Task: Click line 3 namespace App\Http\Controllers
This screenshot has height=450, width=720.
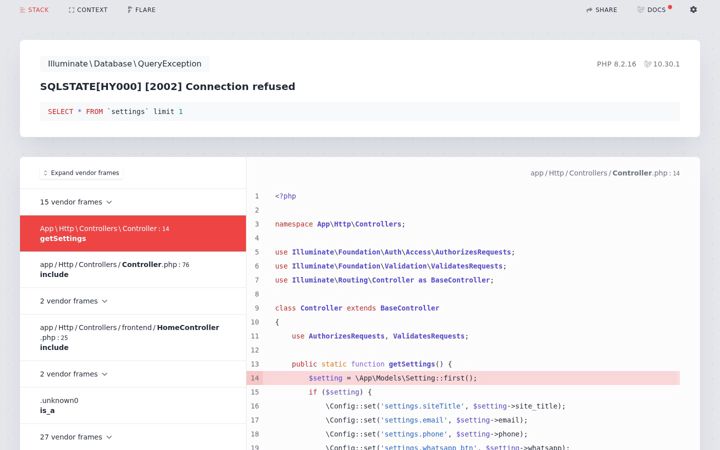Action: tap(340, 224)
